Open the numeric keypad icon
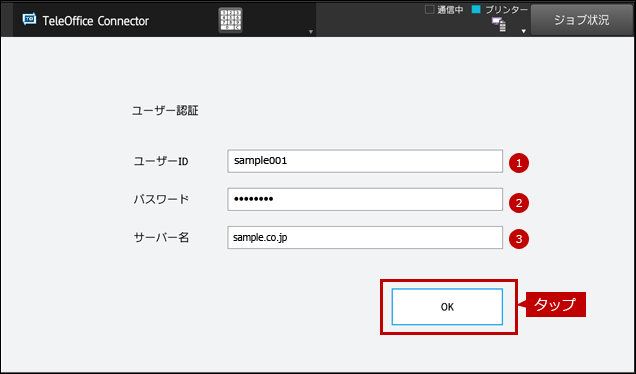Viewport: 636px width, 374px height. pos(230,20)
